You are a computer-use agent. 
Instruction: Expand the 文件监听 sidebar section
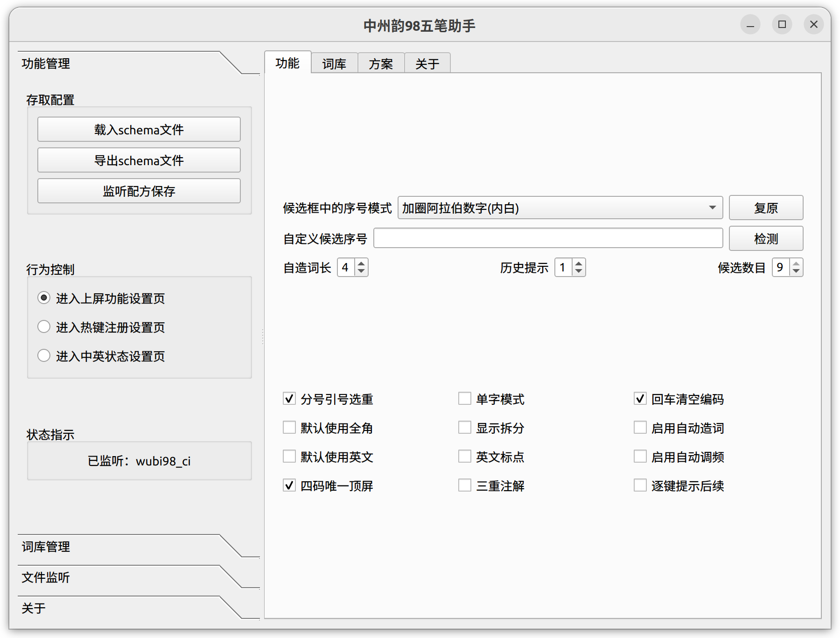pos(45,578)
